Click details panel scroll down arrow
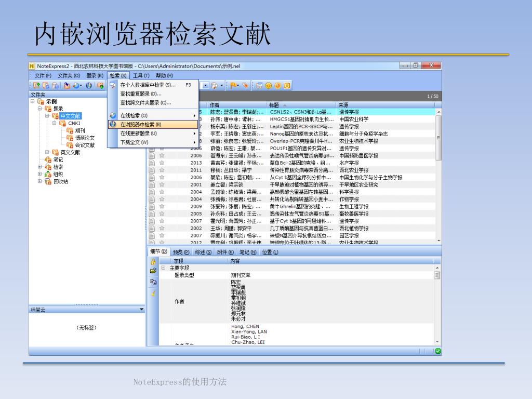 pos(437,342)
